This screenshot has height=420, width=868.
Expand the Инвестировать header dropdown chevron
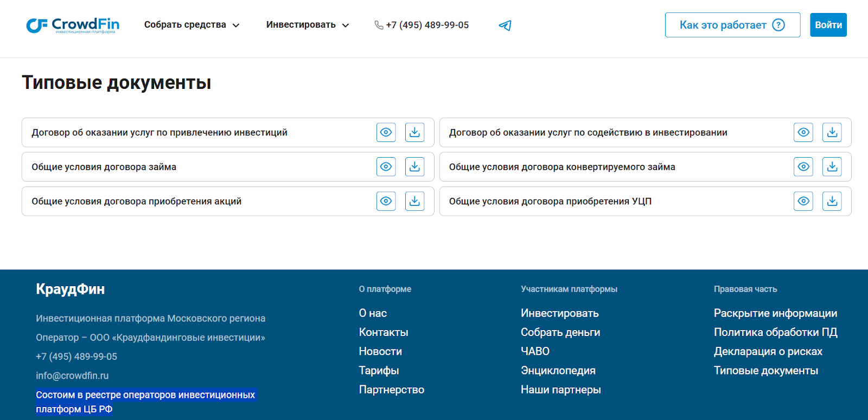tap(346, 25)
